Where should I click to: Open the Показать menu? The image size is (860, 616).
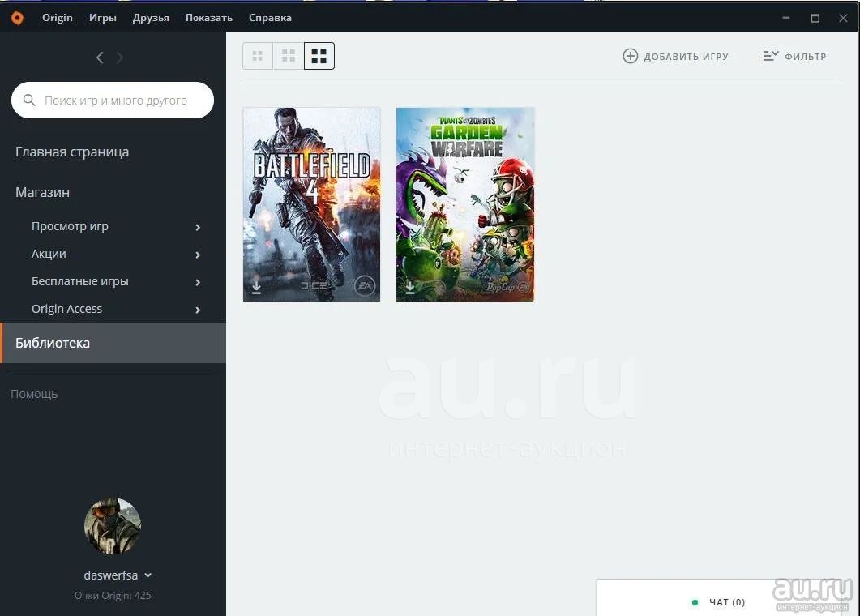point(209,18)
